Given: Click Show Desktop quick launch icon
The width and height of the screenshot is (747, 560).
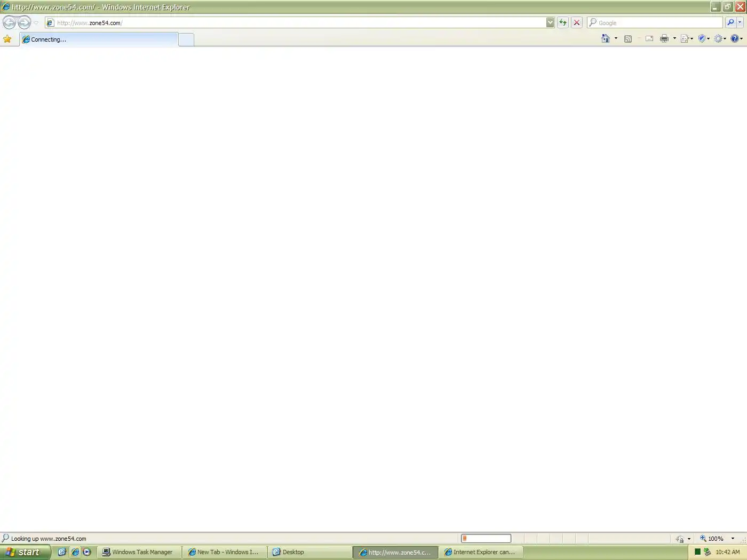Looking at the screenshot, I should point(62,552).
